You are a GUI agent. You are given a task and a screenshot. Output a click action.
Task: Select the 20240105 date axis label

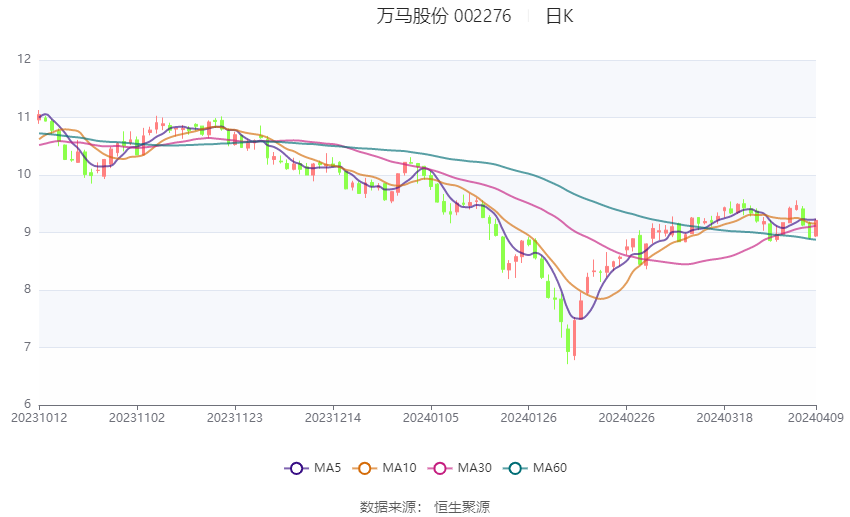pyautogui.click(x=430, y=418)
